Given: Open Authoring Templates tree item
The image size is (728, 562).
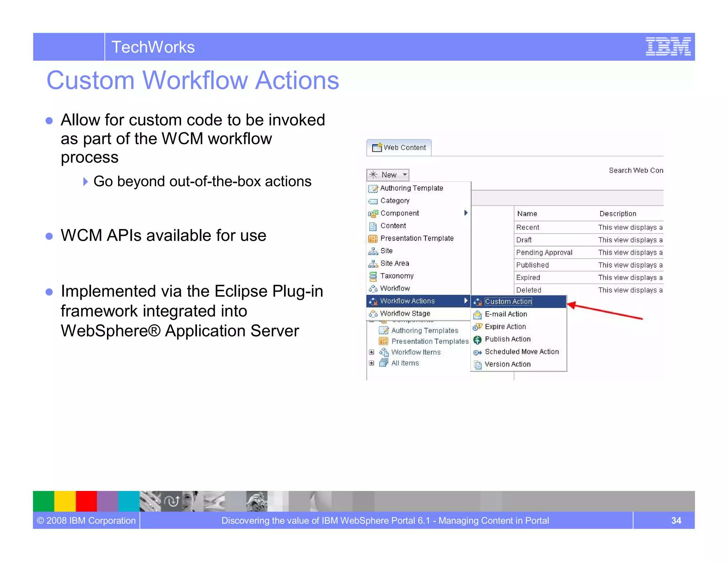Looking at the screenshot, I should [424, 331].
